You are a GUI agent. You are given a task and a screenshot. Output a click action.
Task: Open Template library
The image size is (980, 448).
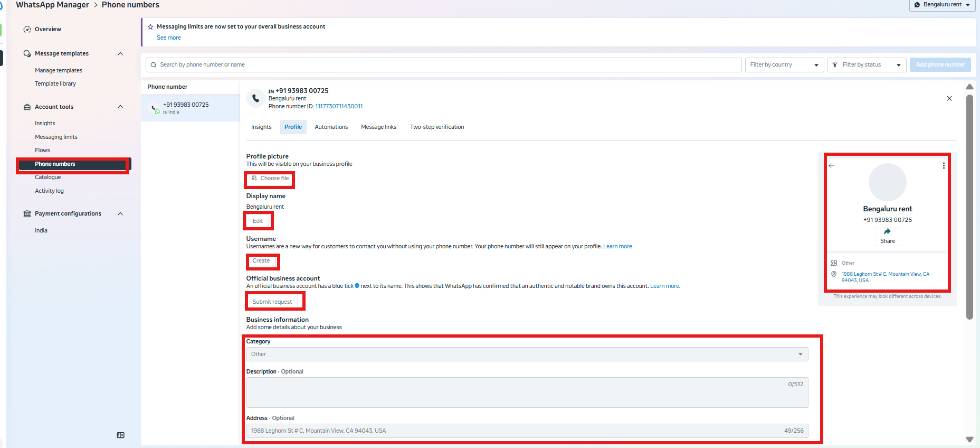click(55, 84)
